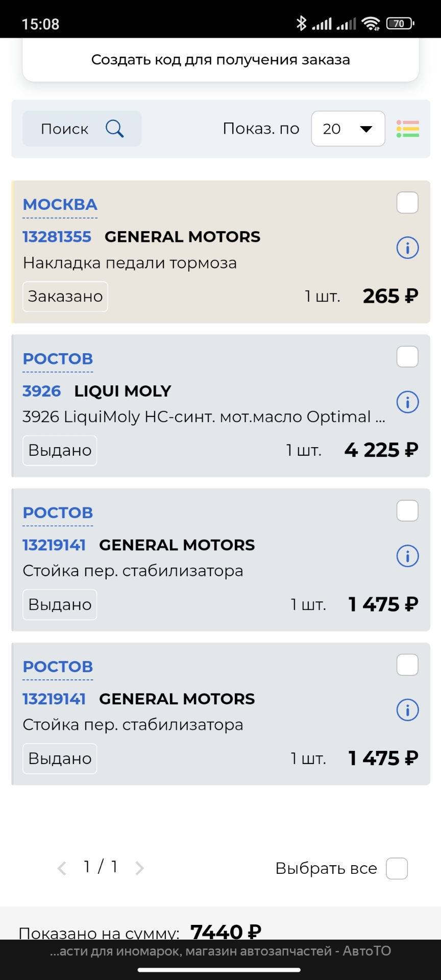Image resolution: width=441 pixels, height=980 pixels.
Task: Enable the Выбрать все checkbox
Action: (397, 868)
